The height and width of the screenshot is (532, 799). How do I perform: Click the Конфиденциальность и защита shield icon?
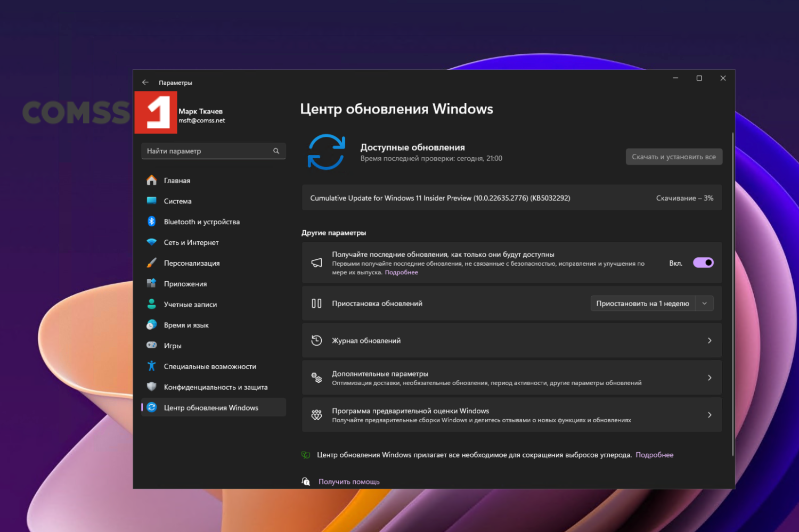pyautogui.click(x=152, y=387)
